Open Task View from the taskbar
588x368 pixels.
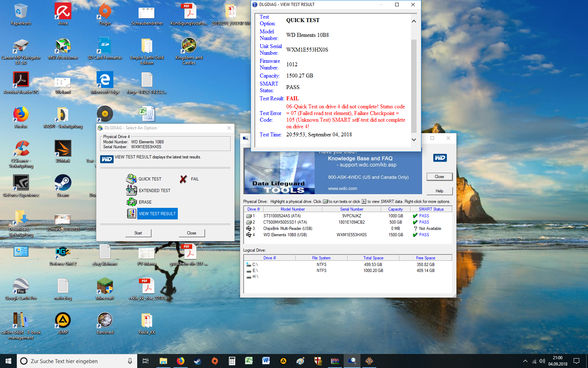coord(146,361)
